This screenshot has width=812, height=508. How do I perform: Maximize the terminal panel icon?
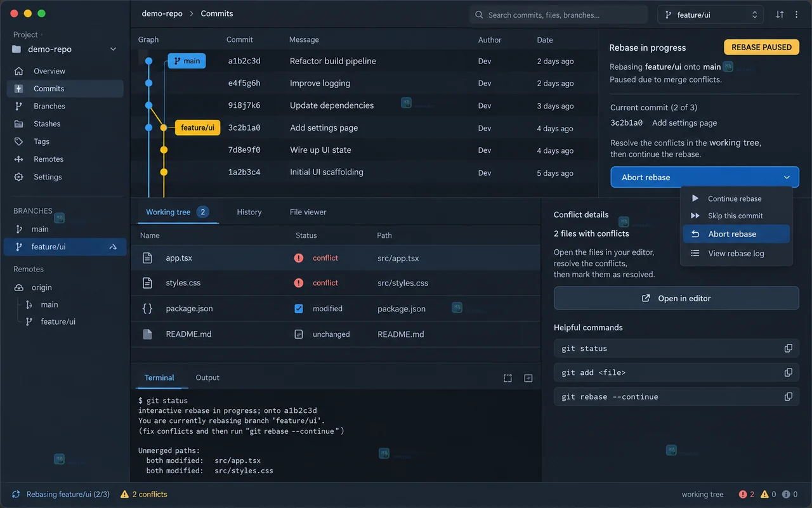(x=507, y=378)
